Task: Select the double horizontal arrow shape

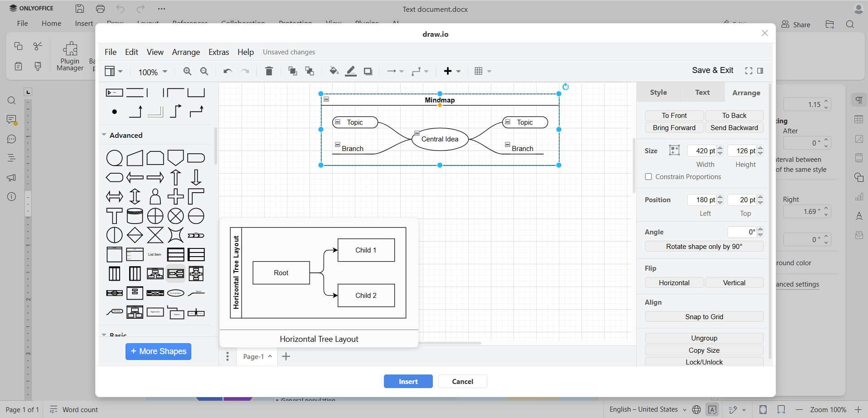Action: tap(114, 197)
